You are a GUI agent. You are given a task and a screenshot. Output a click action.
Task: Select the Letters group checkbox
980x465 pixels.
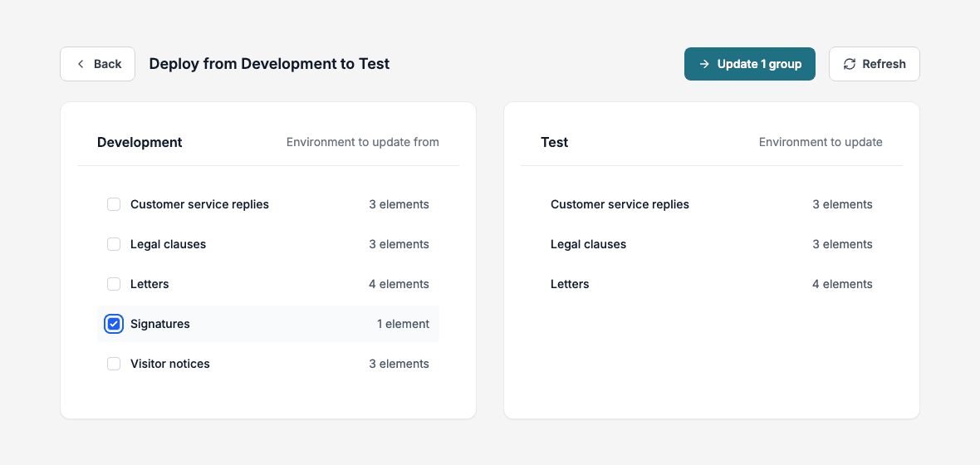click(114, 284)
